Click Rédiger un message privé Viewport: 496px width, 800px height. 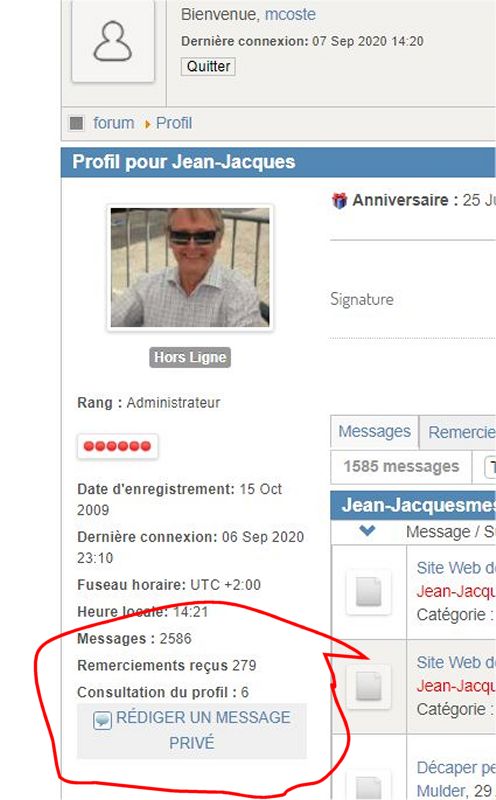(x=192, y=731)
